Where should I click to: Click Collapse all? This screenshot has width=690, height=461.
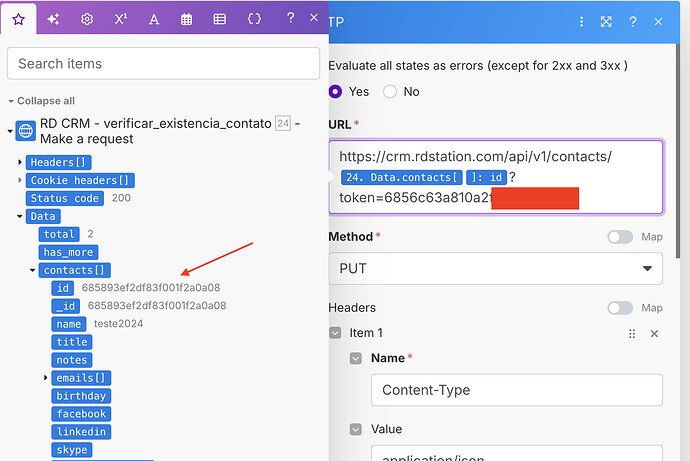42,101
